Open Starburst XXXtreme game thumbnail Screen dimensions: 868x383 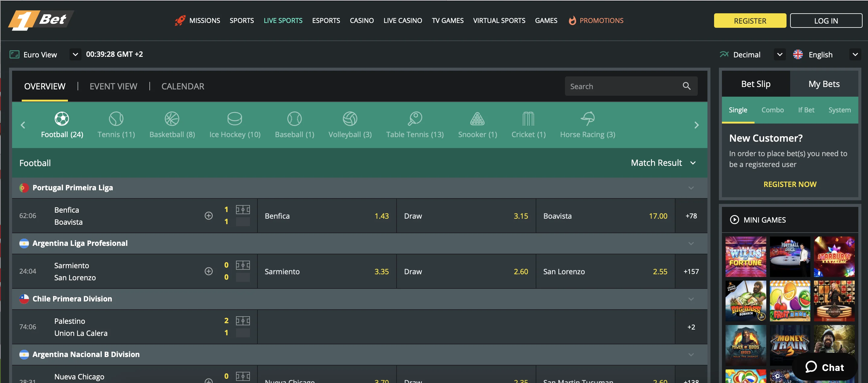[834, 256]
